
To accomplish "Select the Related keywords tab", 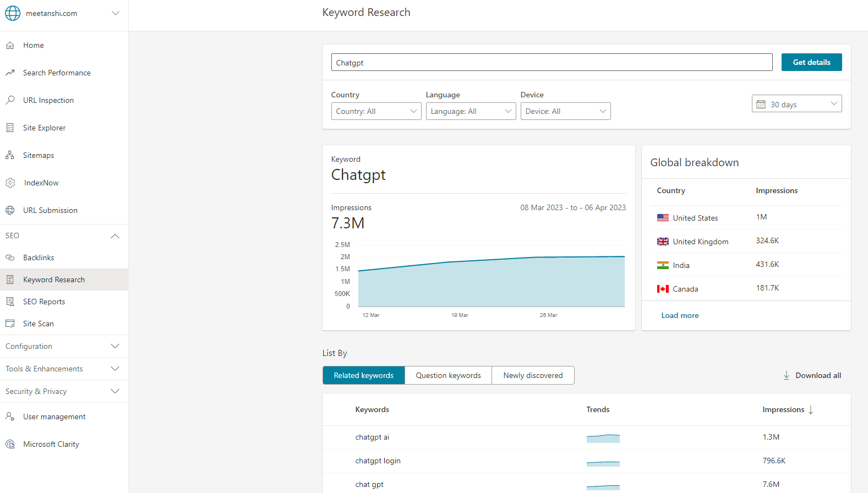I will coord(363,375).
